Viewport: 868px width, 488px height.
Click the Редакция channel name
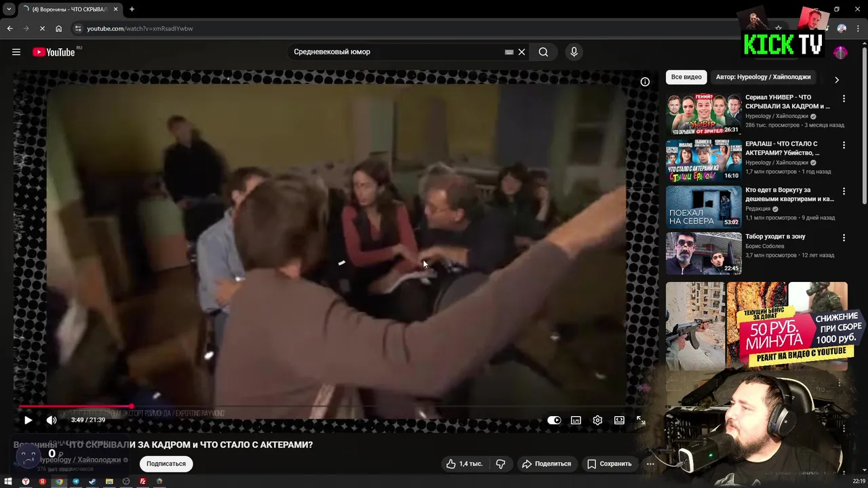click(x=757, y=209)
